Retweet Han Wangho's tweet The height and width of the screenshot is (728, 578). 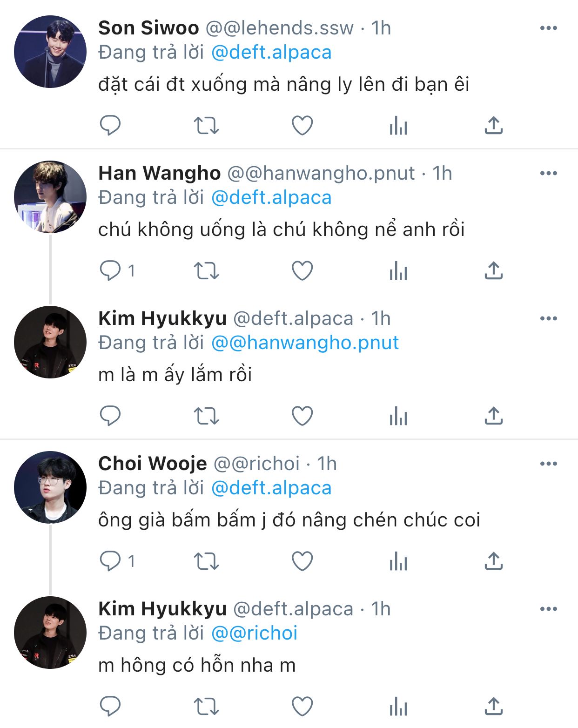tap(206, 270)
